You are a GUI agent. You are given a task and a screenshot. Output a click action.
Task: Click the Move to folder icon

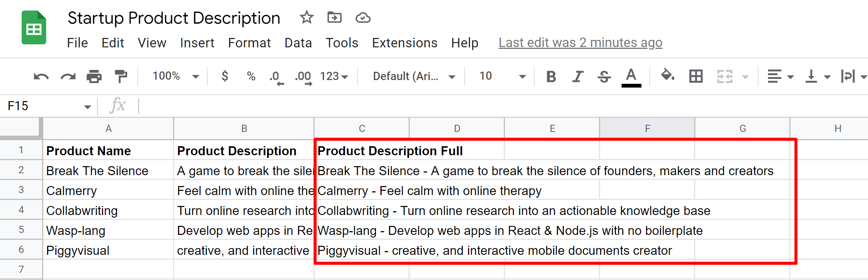point(334,18)
